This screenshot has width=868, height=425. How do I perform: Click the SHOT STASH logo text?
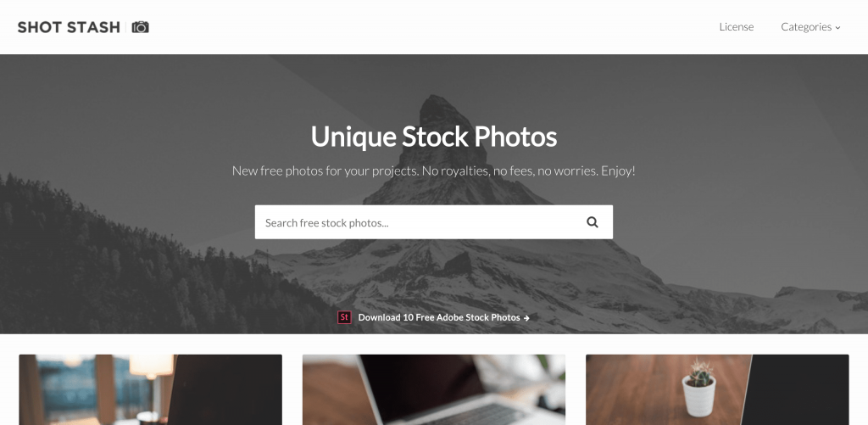tap(69, 27)
